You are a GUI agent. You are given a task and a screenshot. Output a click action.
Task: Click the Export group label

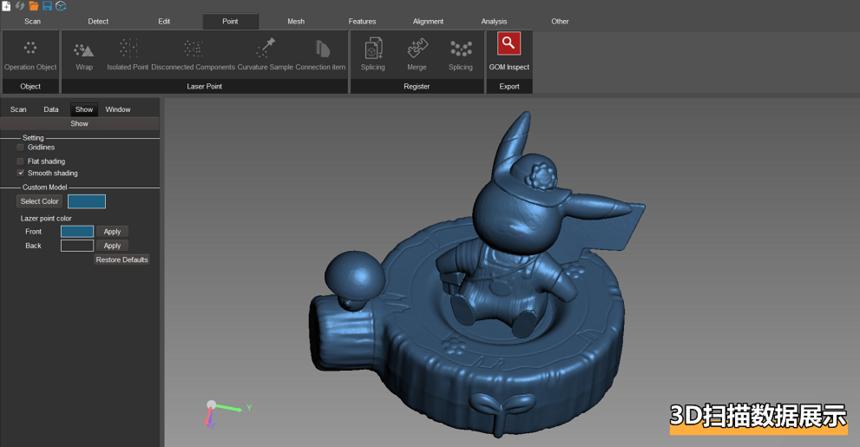coord(509,86)
